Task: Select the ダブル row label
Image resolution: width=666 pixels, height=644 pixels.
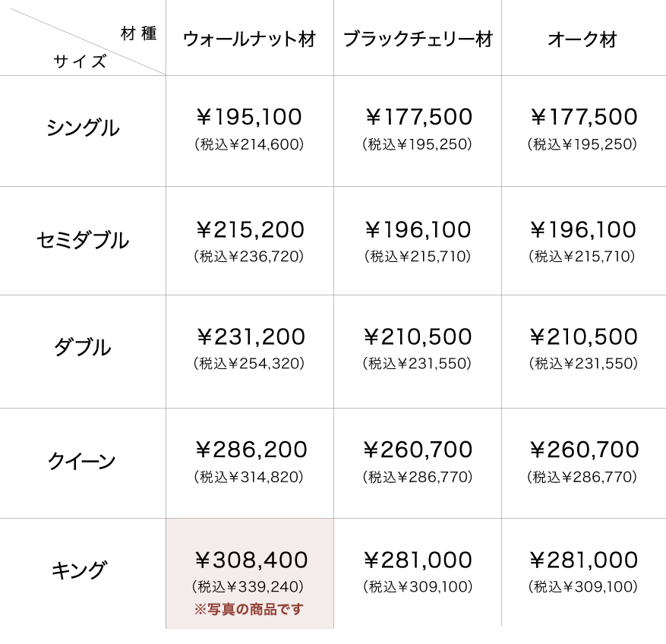Action: click(83, 348)
